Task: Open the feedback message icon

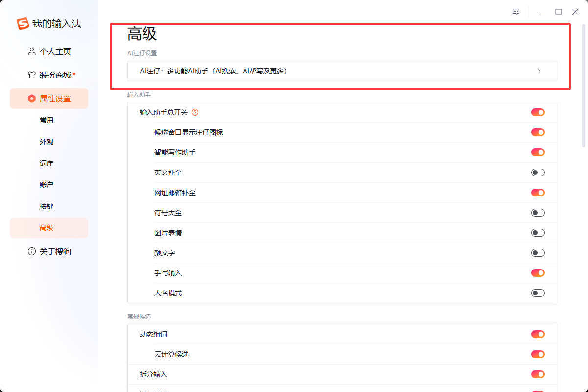Action: [516, 12]
